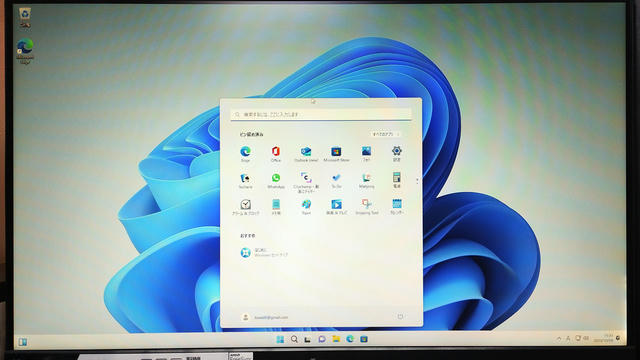
Task: Open WhatsApp from the Start menu
Action: [x=276, y=180]
